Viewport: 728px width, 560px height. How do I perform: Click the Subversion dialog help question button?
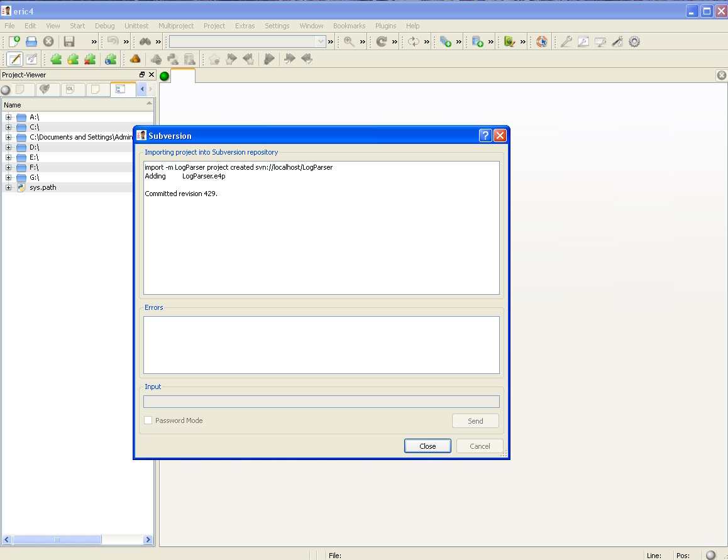coord(485,136)
